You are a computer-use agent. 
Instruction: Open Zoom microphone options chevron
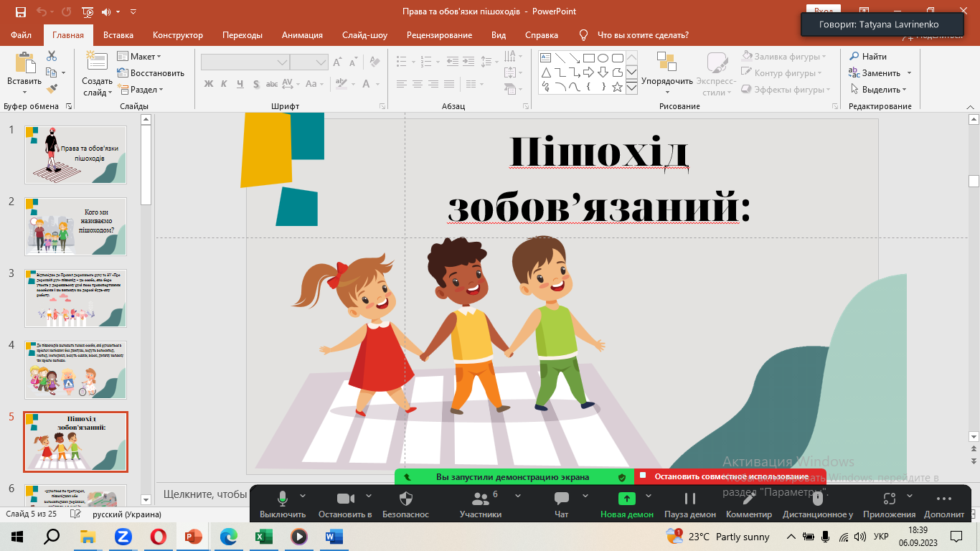[x=302, y=496]
